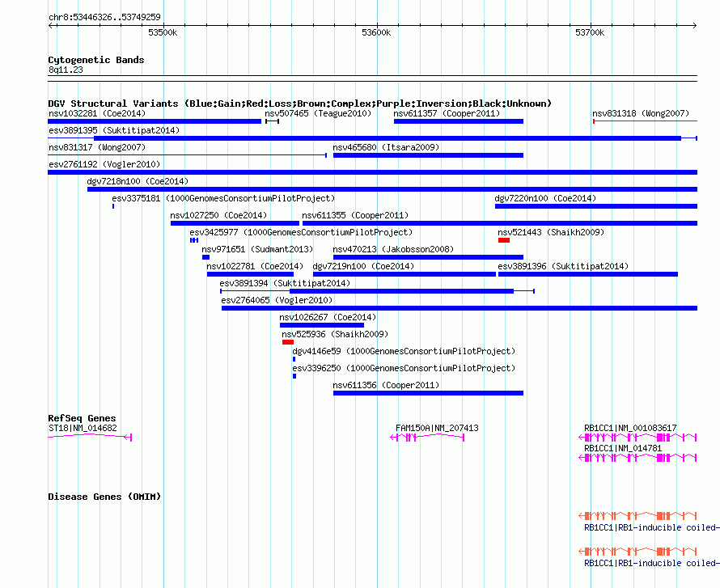The width and height of the screenshot is (720, 588).
Task: Click the FAM150A|NM_207413 gene label
Action: 437,428
